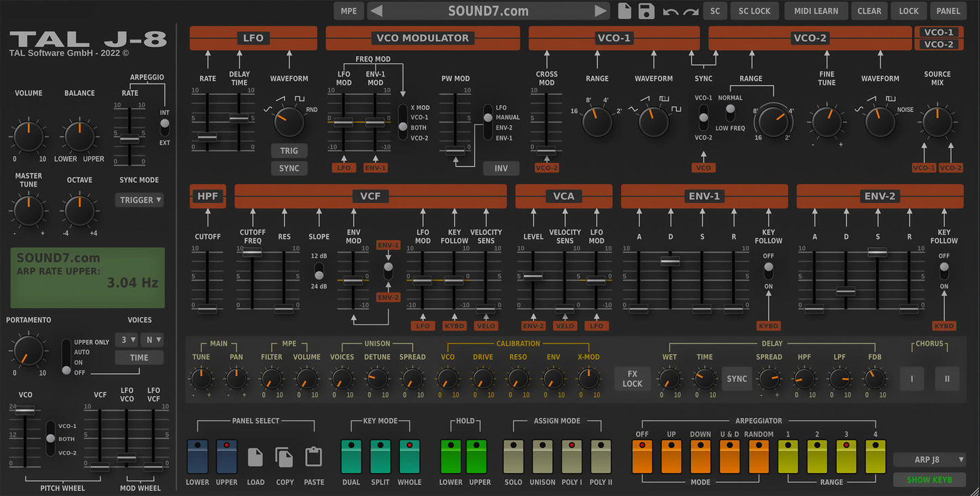Click the MPE button

[349, 11]
